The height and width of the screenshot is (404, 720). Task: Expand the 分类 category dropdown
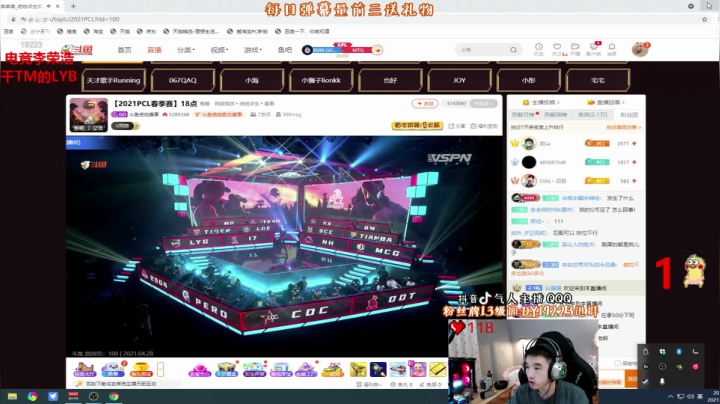(x=186, y=50)
